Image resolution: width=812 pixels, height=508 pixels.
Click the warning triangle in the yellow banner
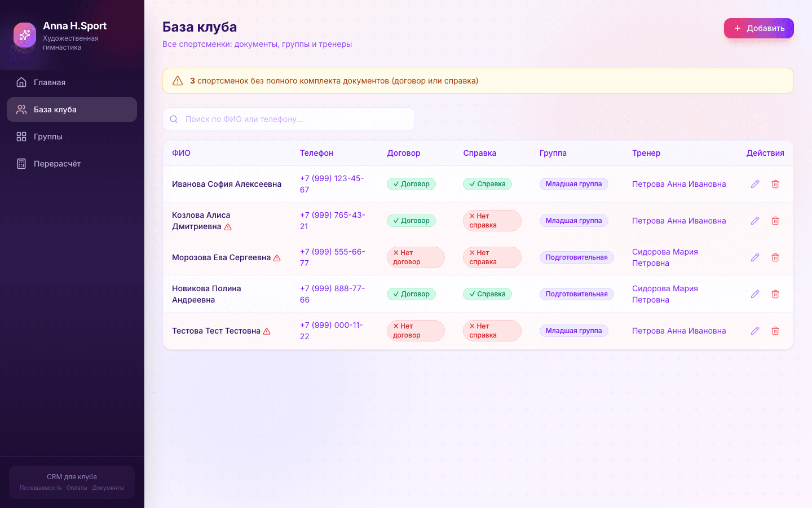pyautogui.click(x=178, y=81)
